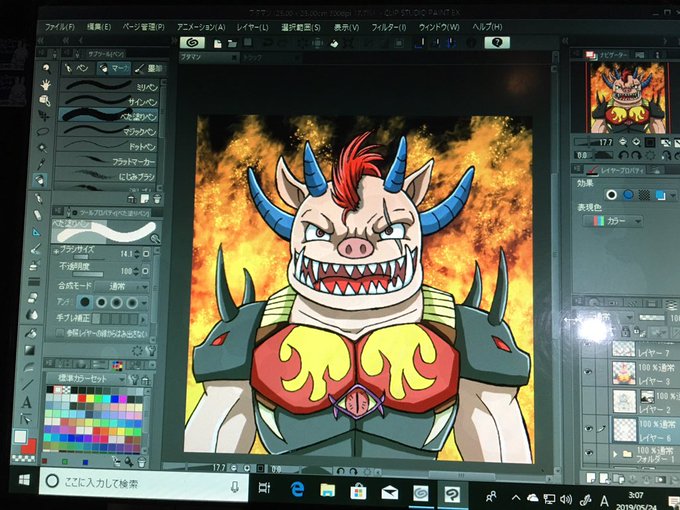The width and height of the screenshot is (680, 510).
Task: Open anti-aliasing options dropdown arrow
Action: coord(144,302)
